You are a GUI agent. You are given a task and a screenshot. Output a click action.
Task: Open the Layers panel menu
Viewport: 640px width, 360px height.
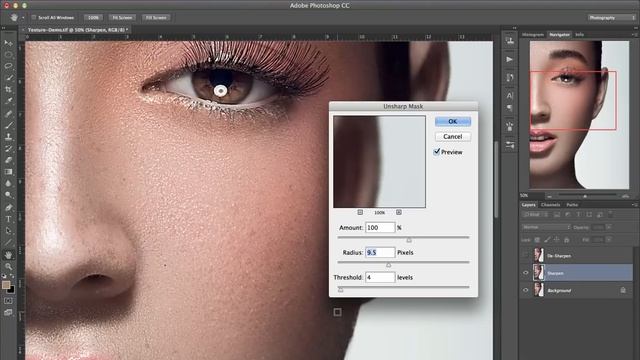coord(634,205)
